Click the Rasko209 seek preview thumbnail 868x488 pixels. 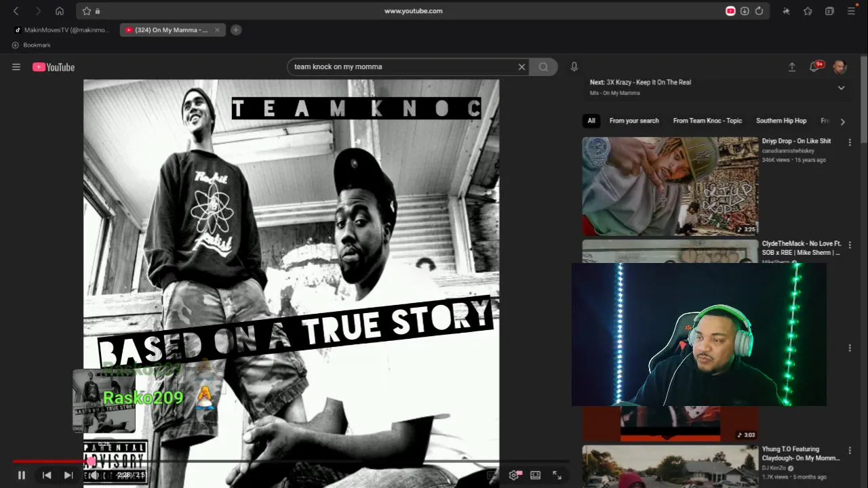click(x=104, y=401)
